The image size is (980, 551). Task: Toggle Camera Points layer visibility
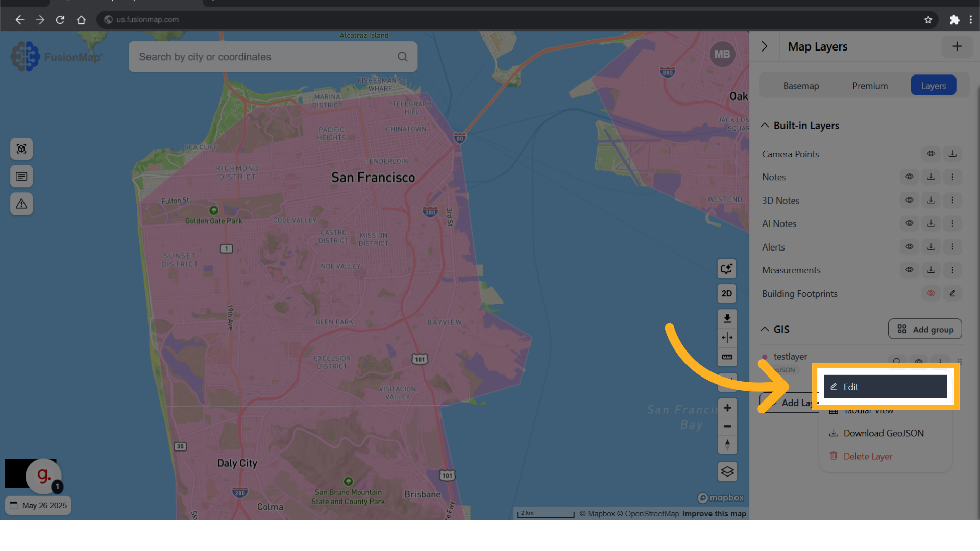click(931, 154)
